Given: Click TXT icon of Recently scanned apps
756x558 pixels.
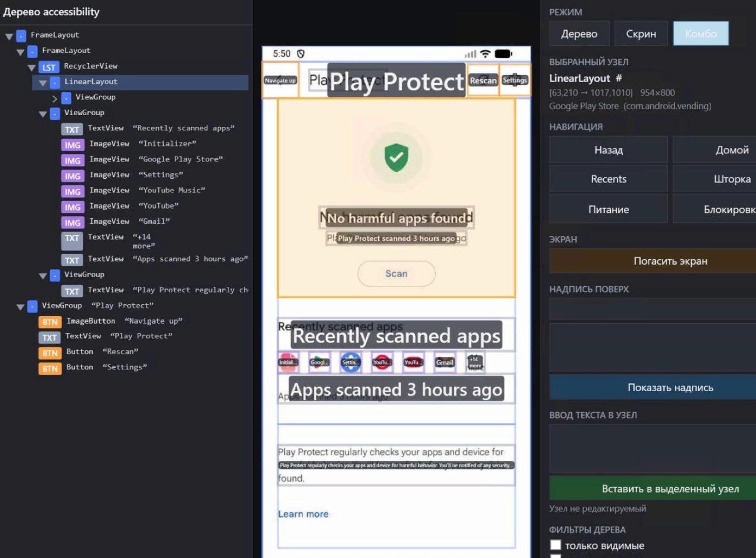Looking at the screenshot, I should pyautogui.click(x=72, y=129).
